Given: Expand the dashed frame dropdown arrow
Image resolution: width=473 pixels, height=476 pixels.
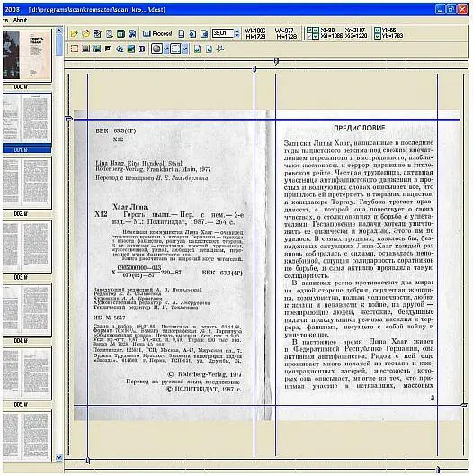Looking at the screenshot, I should point(184,49).
